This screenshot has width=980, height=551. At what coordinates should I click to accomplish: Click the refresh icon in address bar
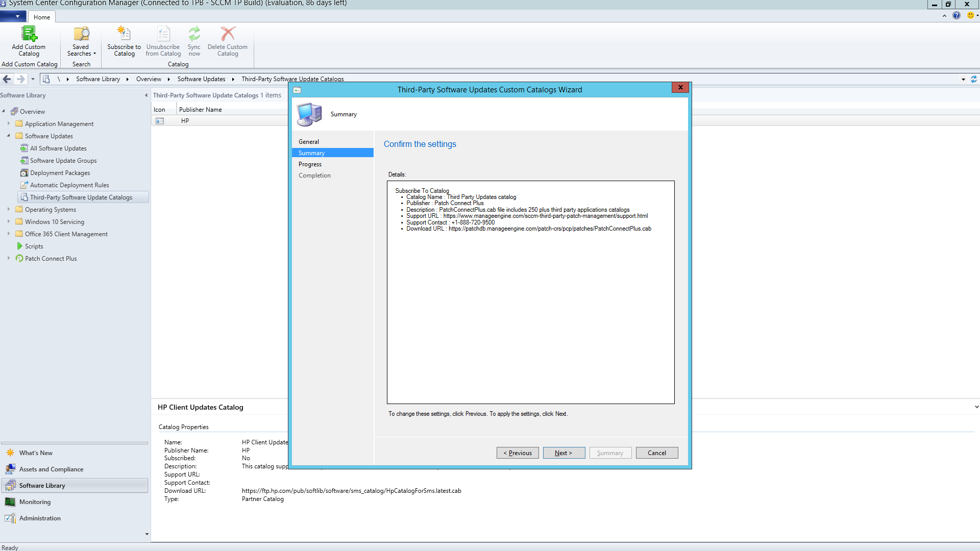point(973,79)
